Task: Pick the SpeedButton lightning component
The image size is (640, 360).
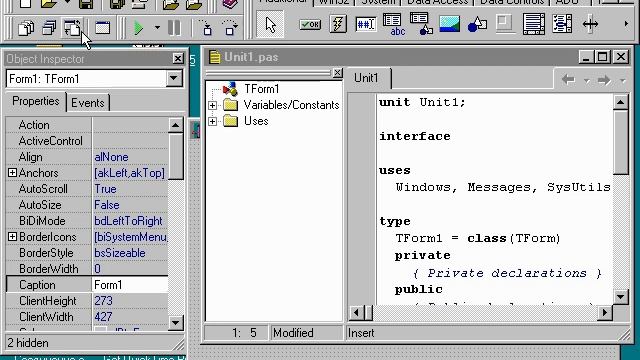Action: [338, 24]
